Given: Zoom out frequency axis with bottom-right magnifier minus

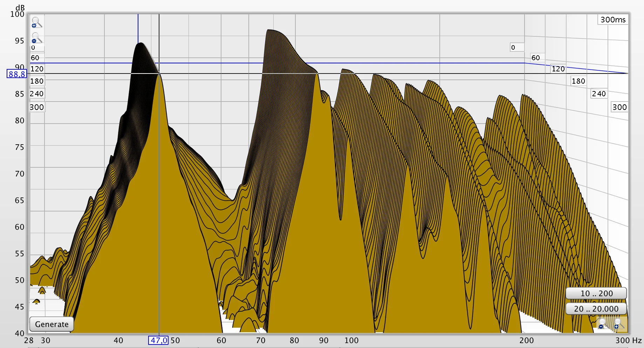Looking at the screenshot, I should 603,323.
